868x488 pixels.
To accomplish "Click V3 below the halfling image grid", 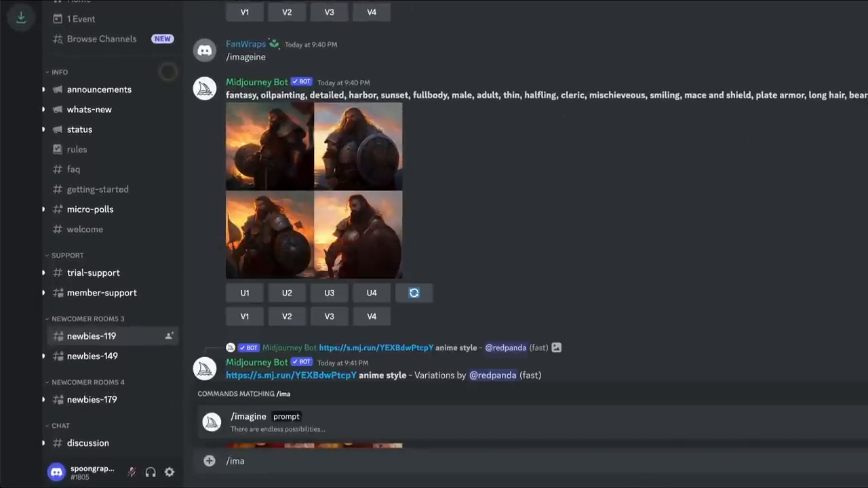I will coord(329,317).
